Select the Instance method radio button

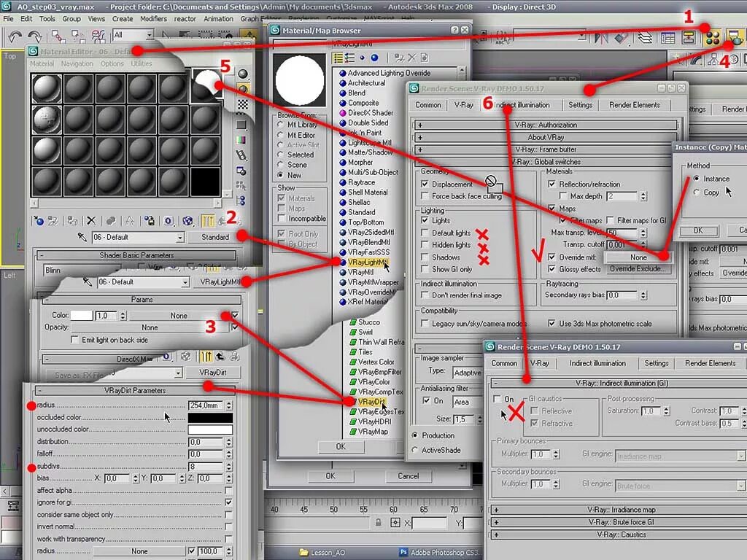pyautogui.click(x=697, y=179)
